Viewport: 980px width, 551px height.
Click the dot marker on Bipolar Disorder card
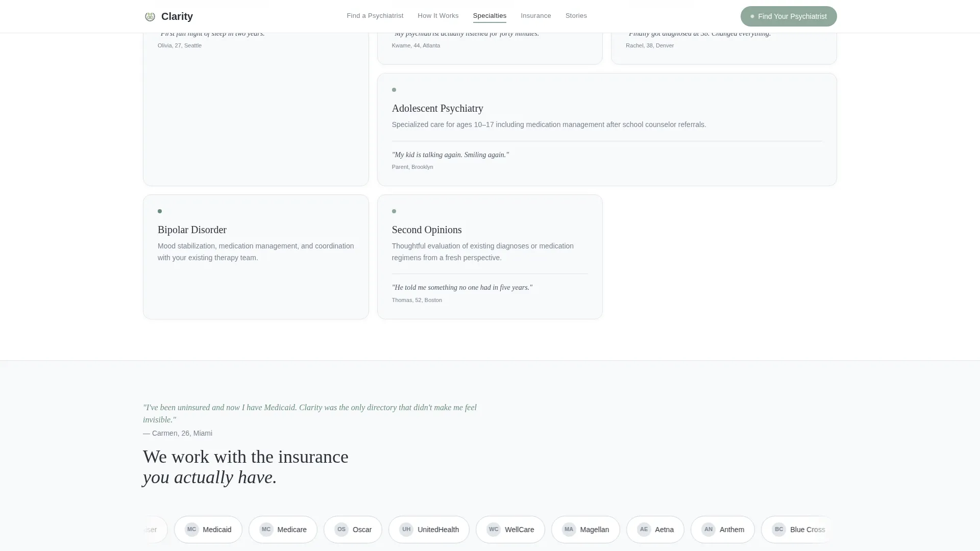[x=160, y=211]
